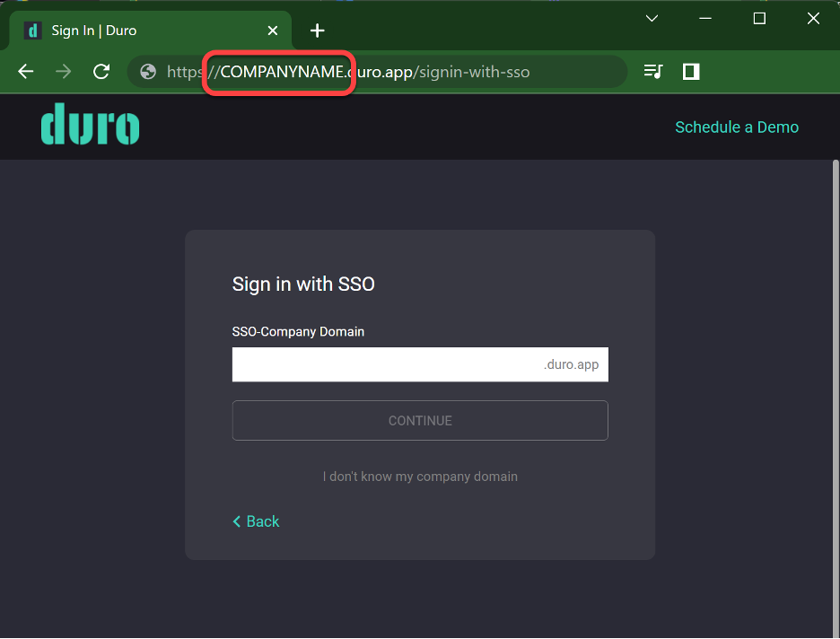Click the page vertical scrollbar

pyautogui.click(x=836, y=397)
